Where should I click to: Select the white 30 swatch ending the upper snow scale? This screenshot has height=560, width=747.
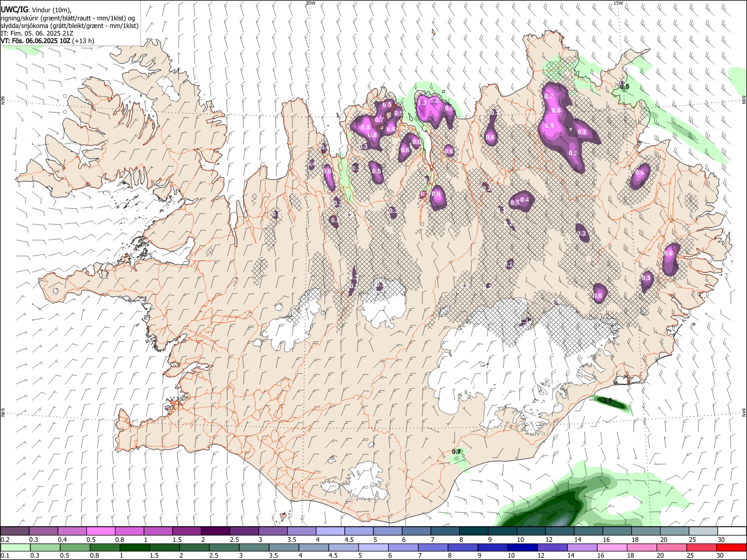[x=731, y=531]
